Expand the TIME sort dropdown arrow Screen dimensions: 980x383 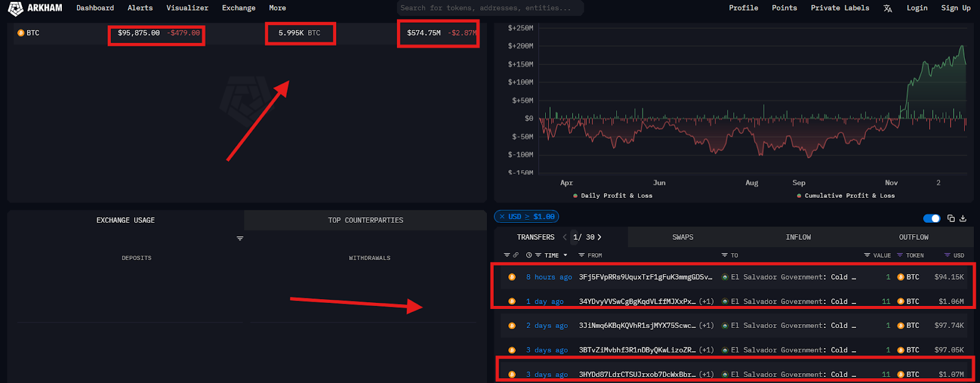565,255
